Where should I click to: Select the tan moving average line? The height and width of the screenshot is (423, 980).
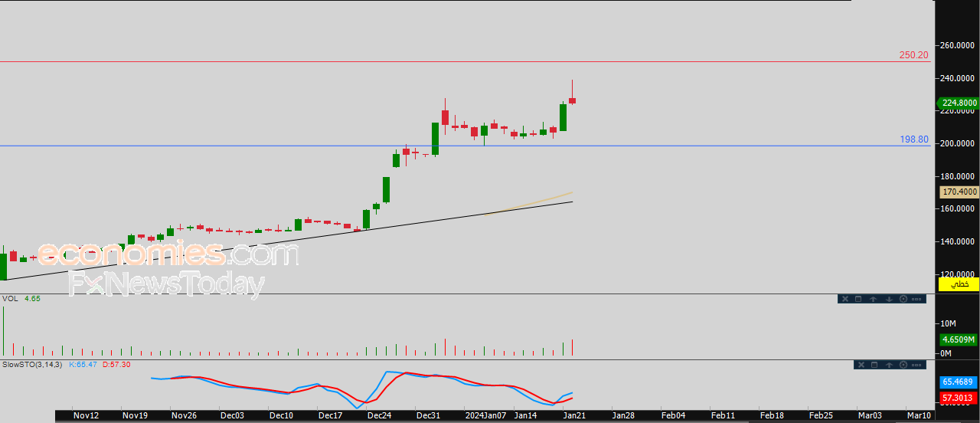pos(530,204)
